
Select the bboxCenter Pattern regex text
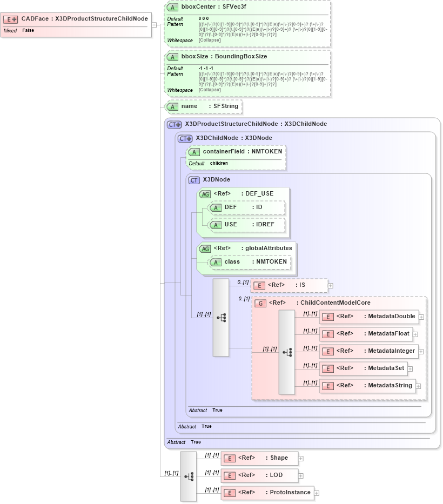tap(263, 29)
